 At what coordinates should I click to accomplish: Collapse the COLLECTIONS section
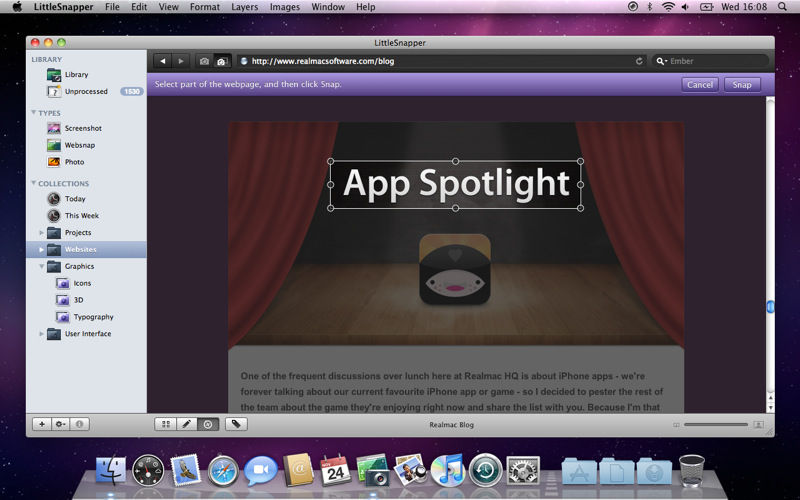[34, 183]
